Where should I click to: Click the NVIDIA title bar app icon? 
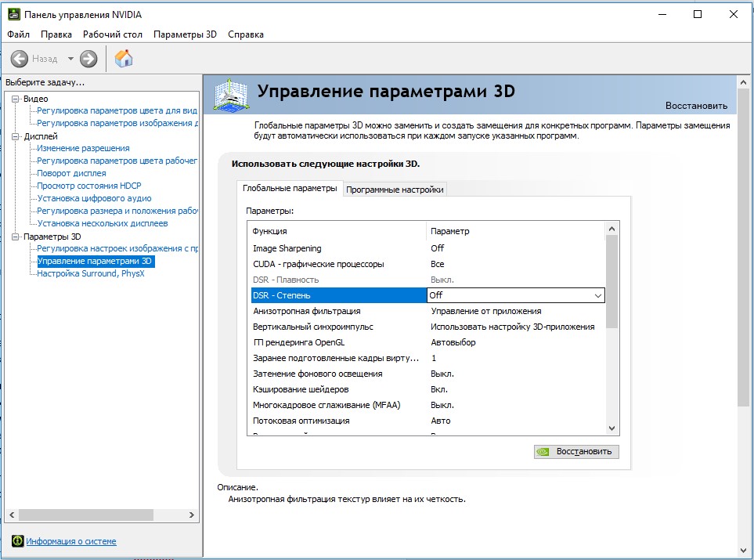[x=14, y=14]
